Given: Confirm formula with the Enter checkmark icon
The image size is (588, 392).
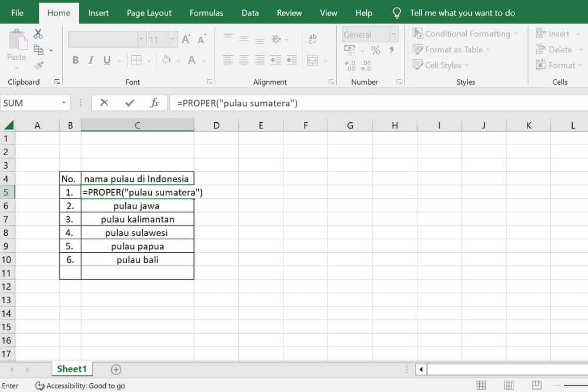Looking at the screenshot, I should pyautogui.click(x=129, y=103).
